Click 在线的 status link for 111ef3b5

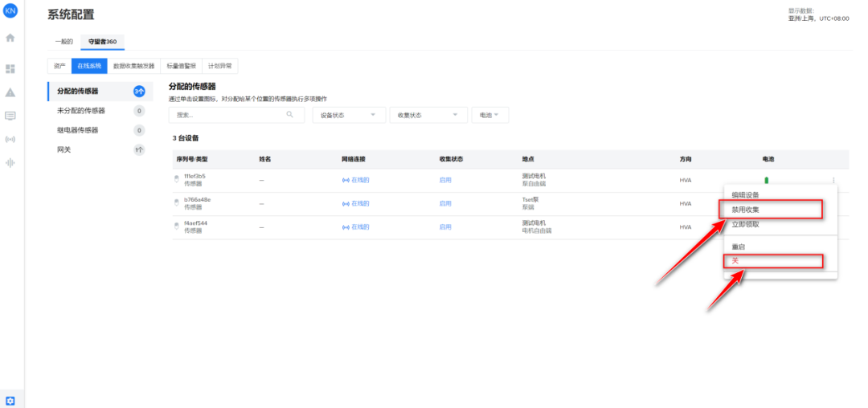pos(355,180)
